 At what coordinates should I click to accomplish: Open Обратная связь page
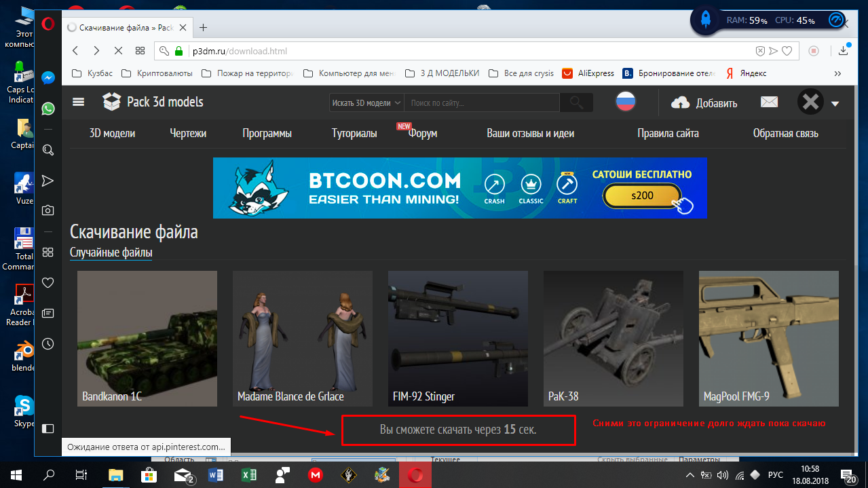786,134
